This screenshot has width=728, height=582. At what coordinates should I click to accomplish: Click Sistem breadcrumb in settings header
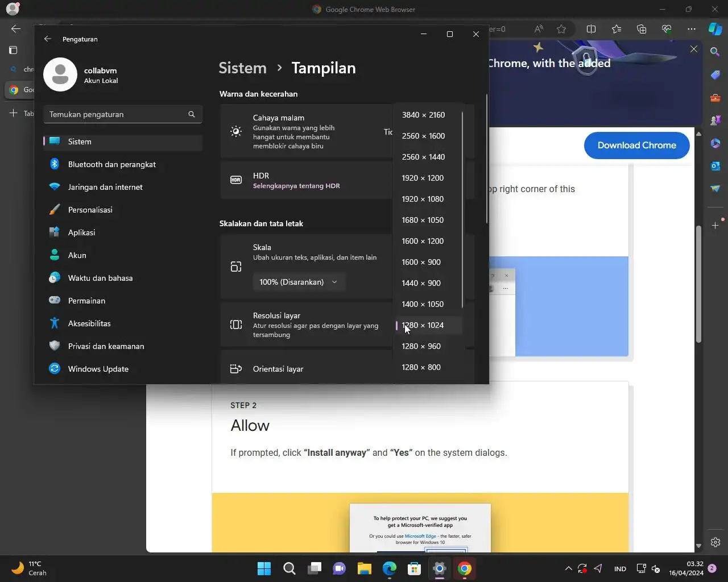point(242,68)
